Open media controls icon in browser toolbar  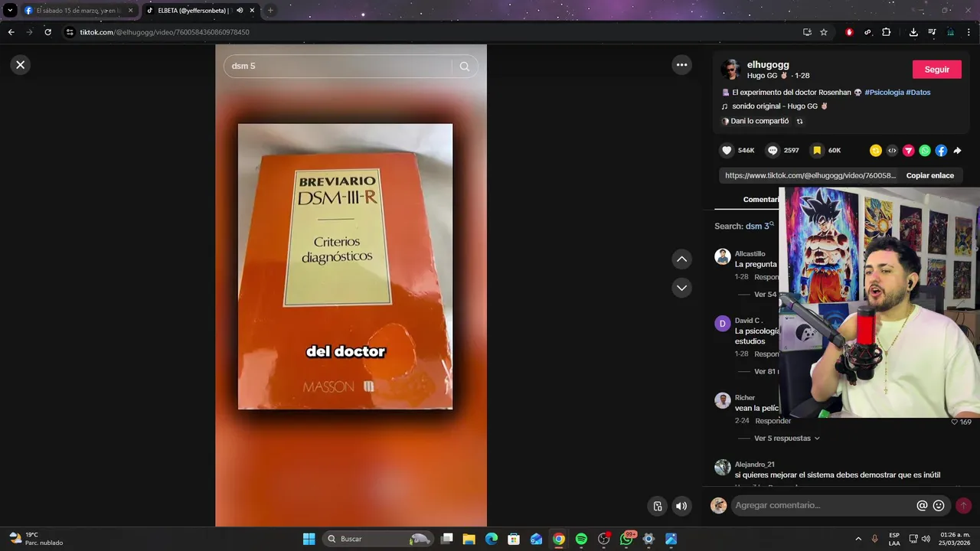pyautogui.click(x=932, y=32)
